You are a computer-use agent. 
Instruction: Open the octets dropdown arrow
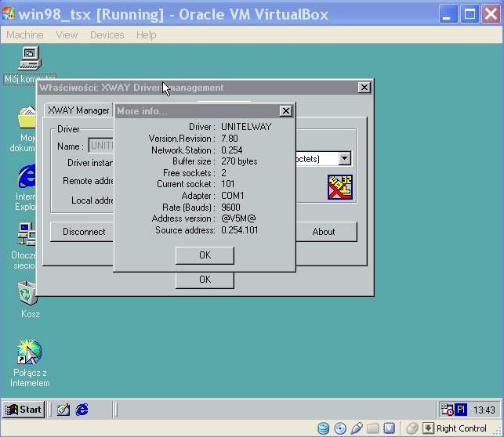pyautogui.click(x=344, y=158)
